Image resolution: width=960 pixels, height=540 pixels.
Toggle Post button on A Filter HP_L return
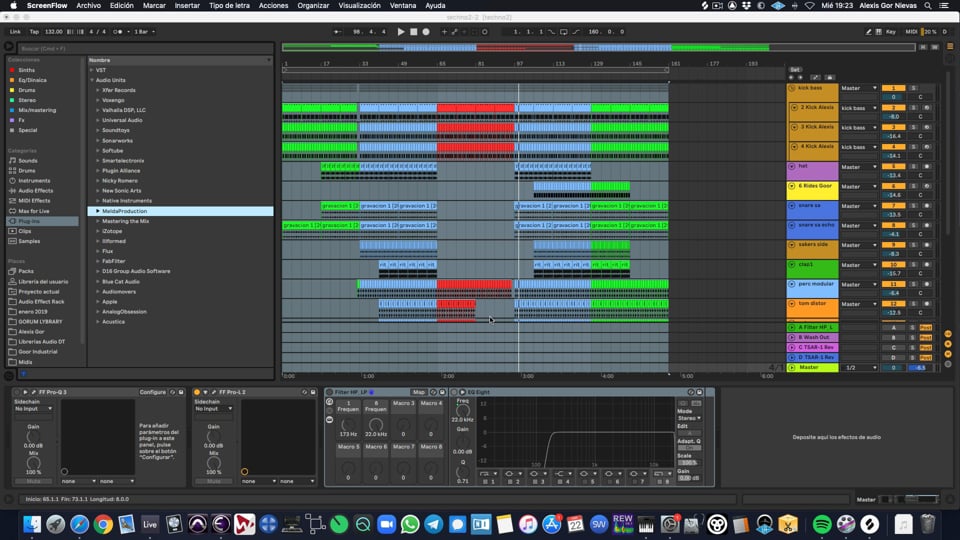(925, 328)
